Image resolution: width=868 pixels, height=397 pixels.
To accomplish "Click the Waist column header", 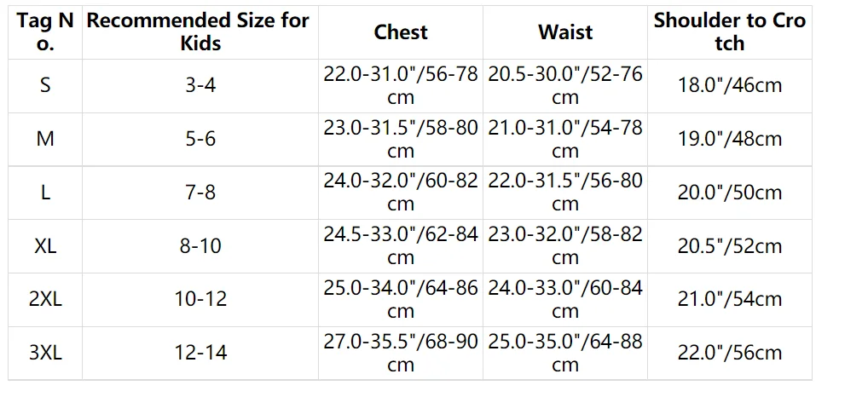I will [565, 32].
